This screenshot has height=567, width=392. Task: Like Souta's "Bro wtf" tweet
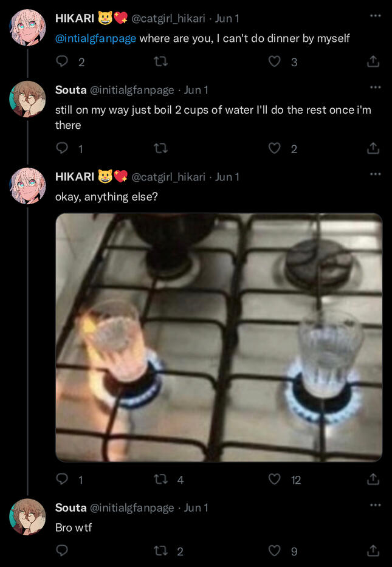(x=275, y=551)
